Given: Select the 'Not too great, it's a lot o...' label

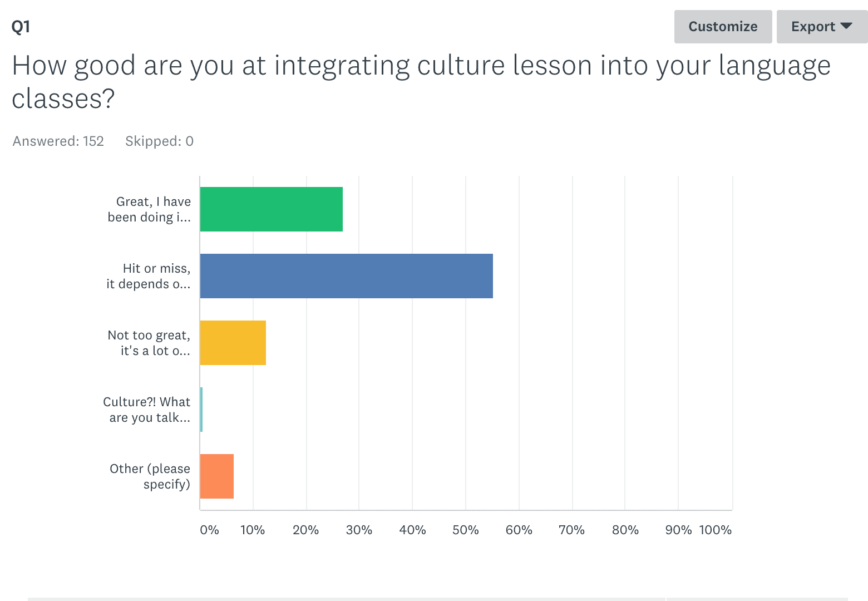Looking at the screenshot, I should point(149,343).
